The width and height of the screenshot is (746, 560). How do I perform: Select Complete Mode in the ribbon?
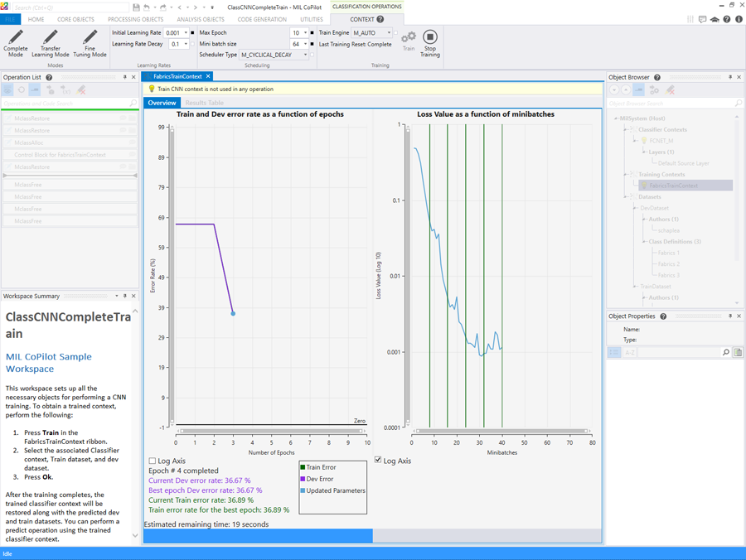[16, 43]
